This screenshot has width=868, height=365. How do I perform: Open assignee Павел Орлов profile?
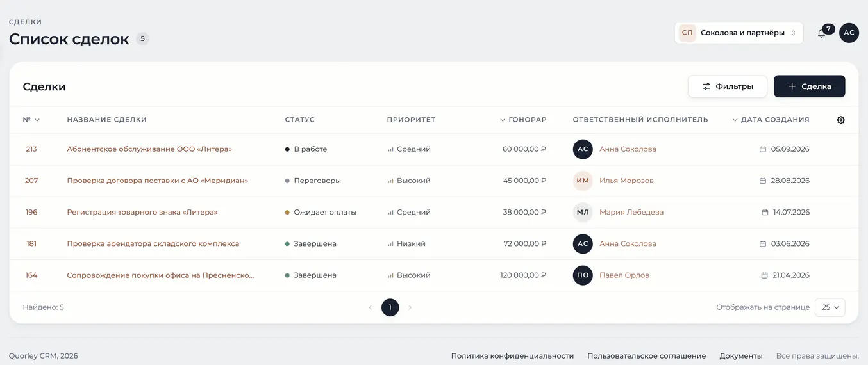click(x=624, y=275)
